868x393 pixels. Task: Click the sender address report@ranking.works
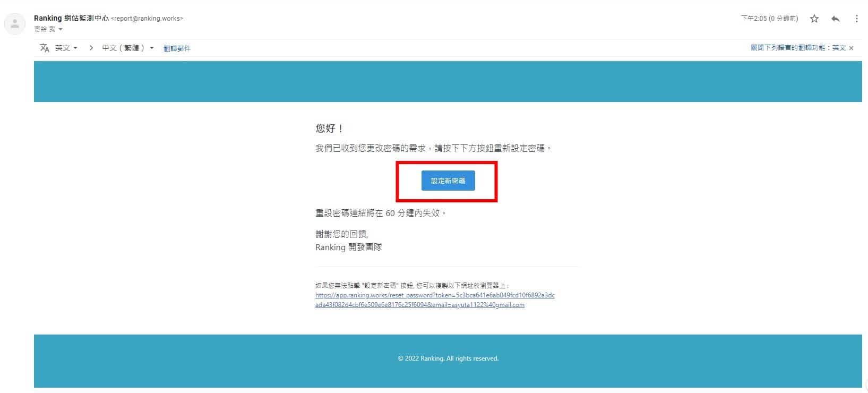[x=147, y=19]
